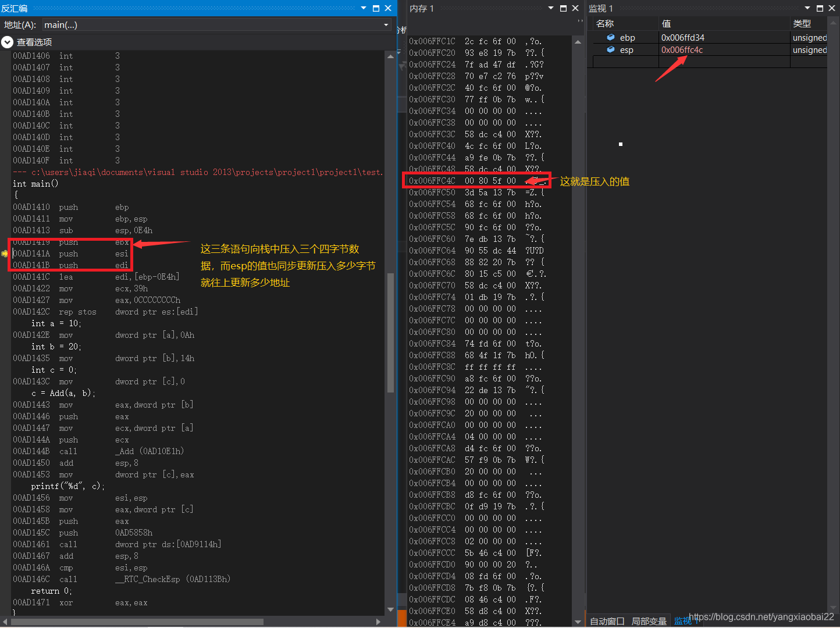Click instruction 00AD144B call _Add

tap(98, 451)
